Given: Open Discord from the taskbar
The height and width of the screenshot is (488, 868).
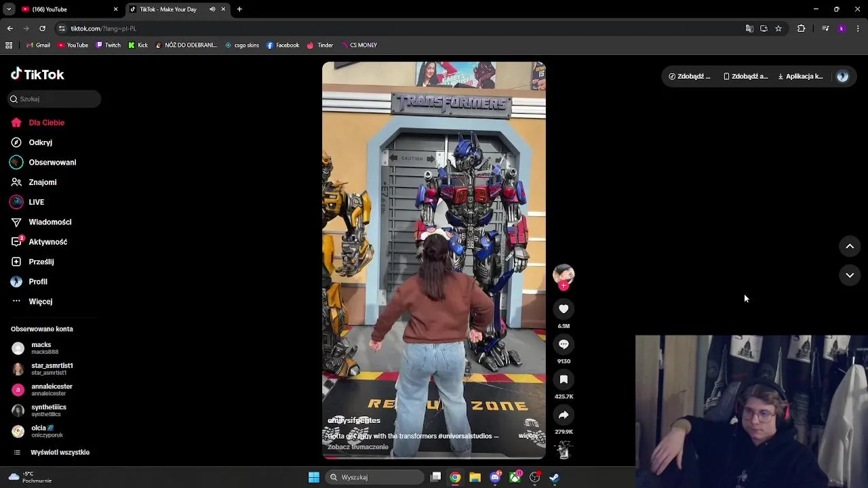Looking at the screenshot, I should pos(496,477).
